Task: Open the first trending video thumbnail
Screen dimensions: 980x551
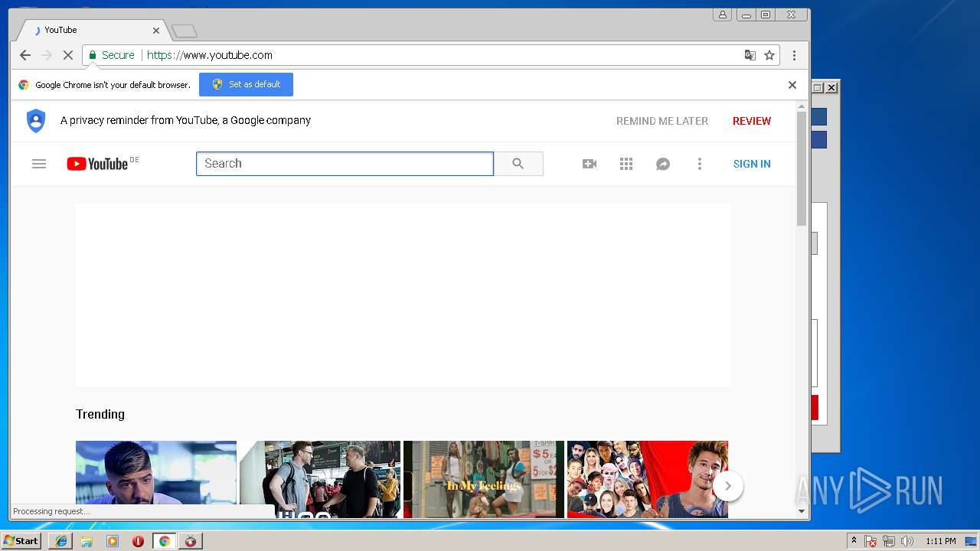Action: (x=156, y=479)
